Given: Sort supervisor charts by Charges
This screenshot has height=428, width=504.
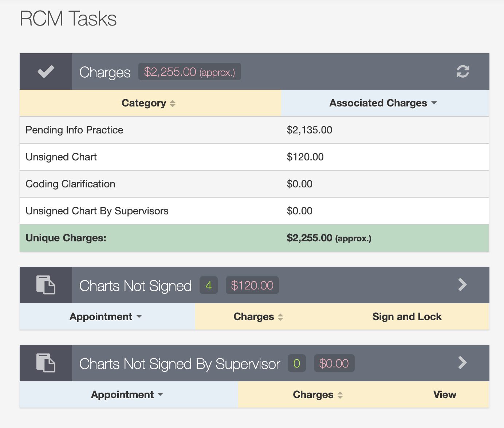Looking at the screenshot, I should [x=319, y=394].
